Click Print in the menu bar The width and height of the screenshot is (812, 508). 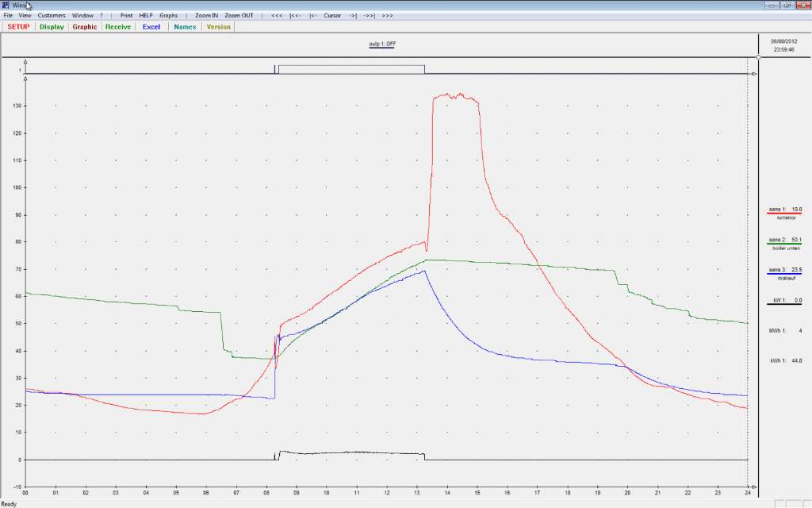click(x=126, y=16)
